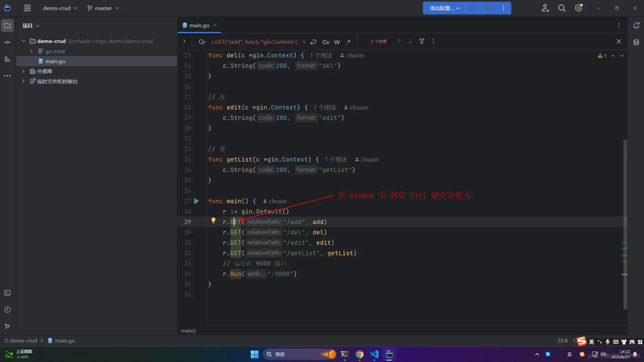Open the project view dropdown

coord(31,26)
